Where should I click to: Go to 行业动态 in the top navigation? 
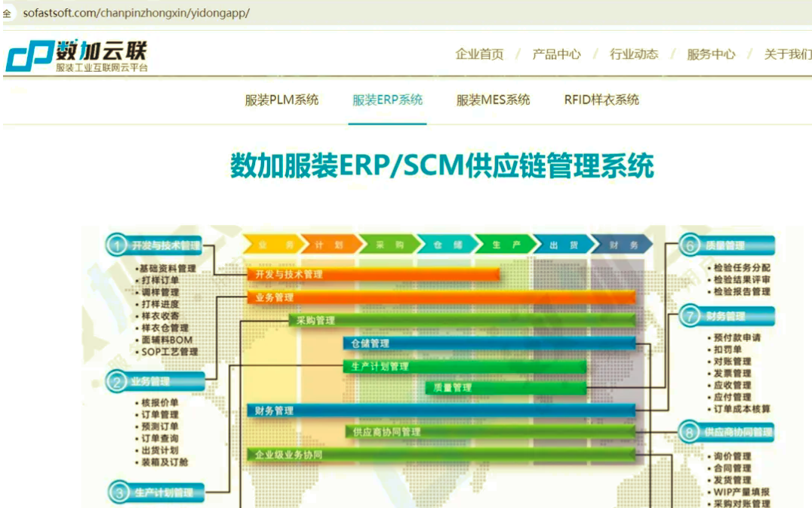(633, 54)
